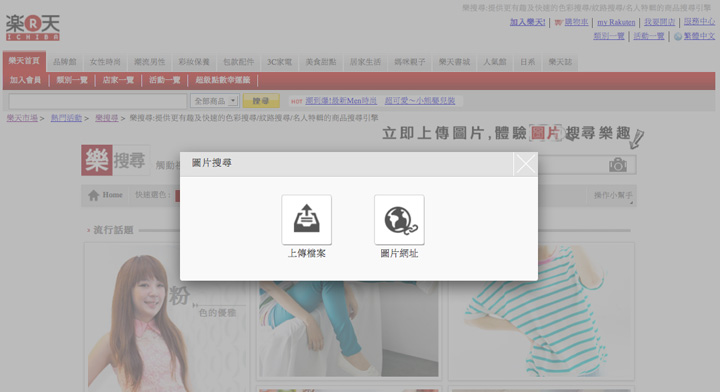Click the 樂天市場 breadcrumb link
This screenshot has height=392, width=720.
tap(22, 118)
